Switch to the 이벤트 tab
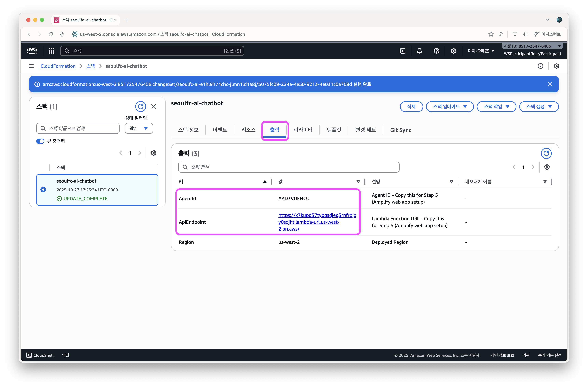Screen dimensions: 588x388 [x=220, y=130]
